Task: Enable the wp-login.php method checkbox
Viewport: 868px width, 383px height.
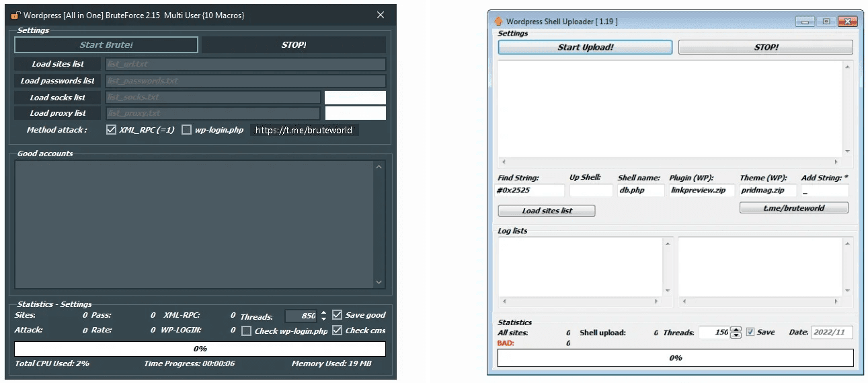Action: point(187,130)
